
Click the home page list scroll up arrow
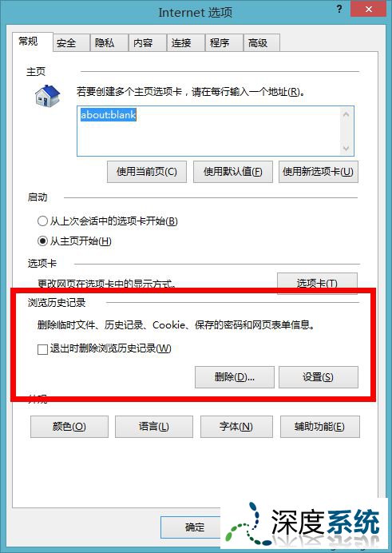point(346,114)
